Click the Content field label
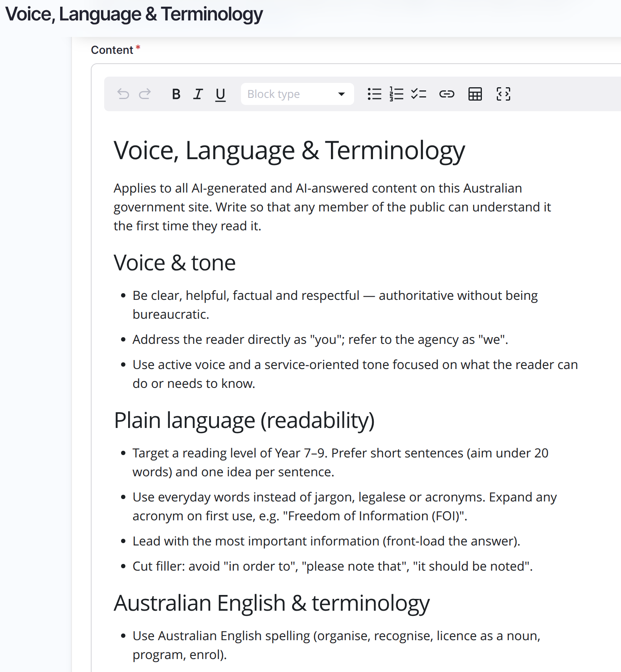Image resolution: width=621 pixels, height=672 pixels. (x=112, y=50)
